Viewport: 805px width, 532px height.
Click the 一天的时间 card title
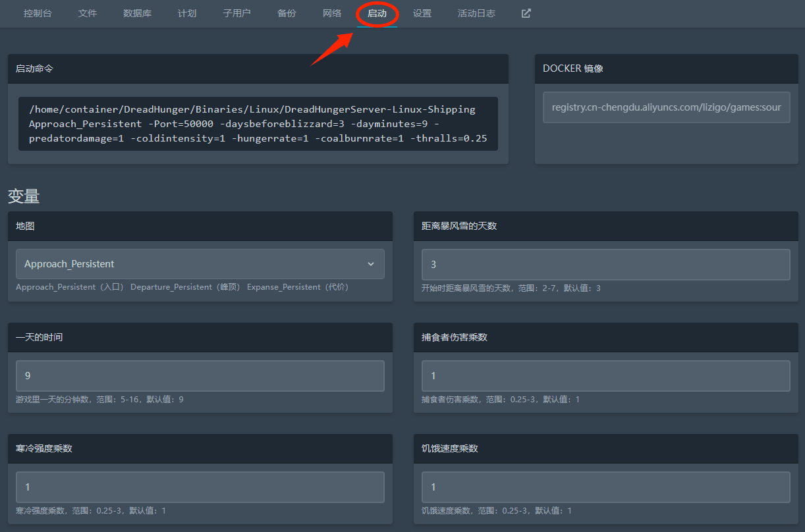pyautogui.click(x=40, y=337)
